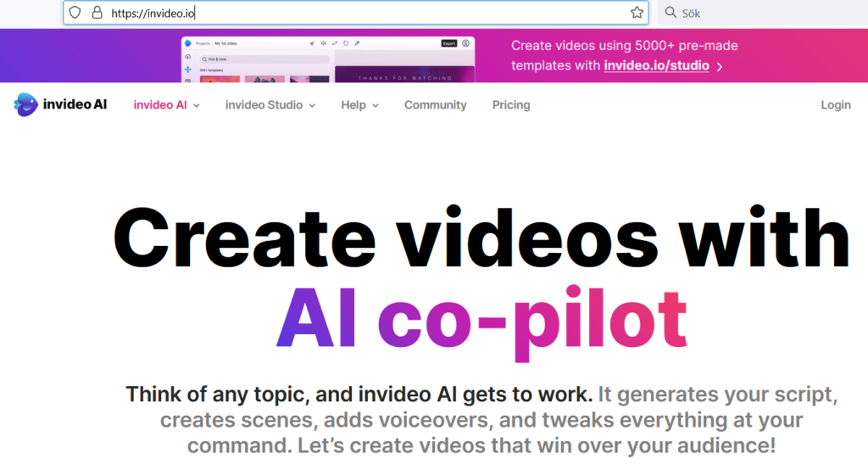
Task: Click the search magnifier icon beside Sök
Action: [670, 12]
